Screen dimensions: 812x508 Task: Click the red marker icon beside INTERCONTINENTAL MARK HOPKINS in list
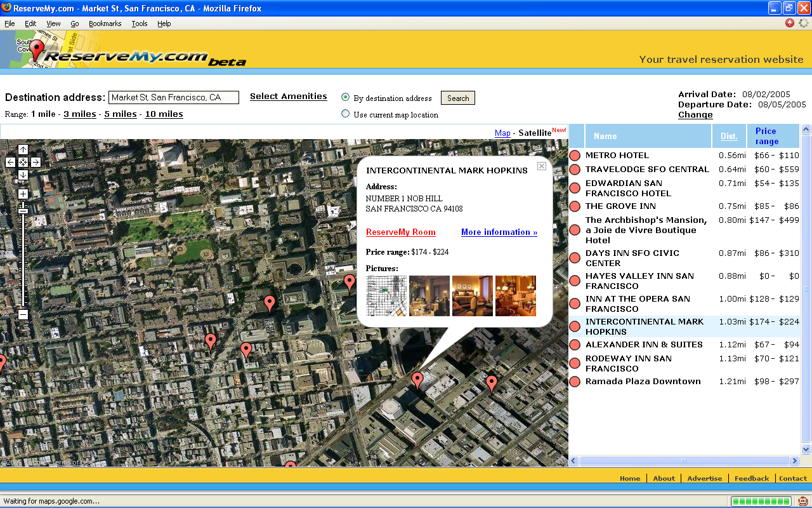coord(575,326)
